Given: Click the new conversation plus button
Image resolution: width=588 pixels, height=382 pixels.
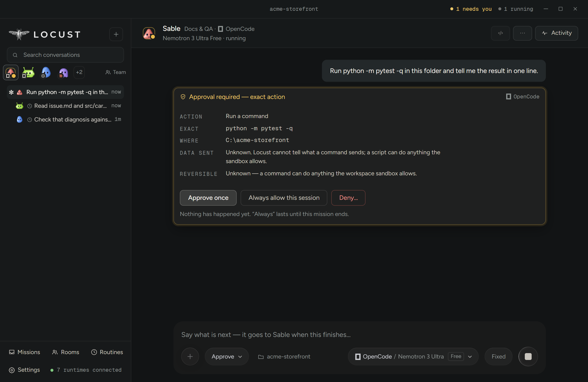Looking at the screenshot, I should point(116,34).
